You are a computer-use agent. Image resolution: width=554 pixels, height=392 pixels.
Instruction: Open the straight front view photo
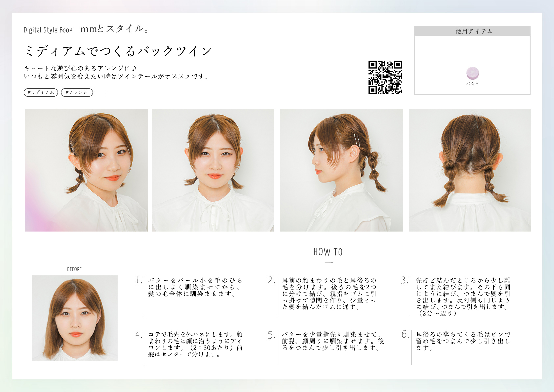point(213,170)
